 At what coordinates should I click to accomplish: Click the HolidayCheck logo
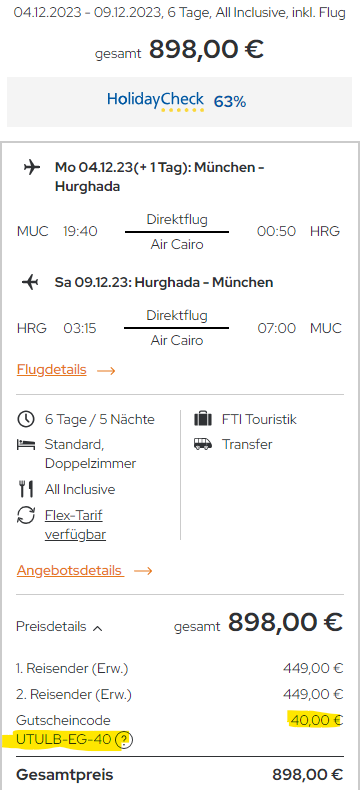coord(156,101)
